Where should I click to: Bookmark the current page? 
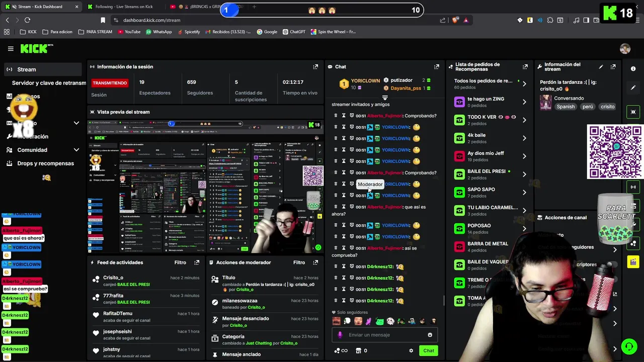[x=103, y=20]
